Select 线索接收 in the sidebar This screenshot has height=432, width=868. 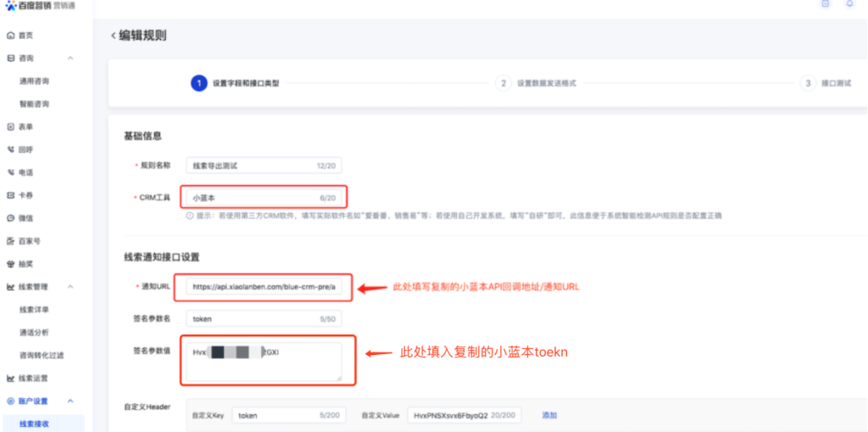[34, 423]
